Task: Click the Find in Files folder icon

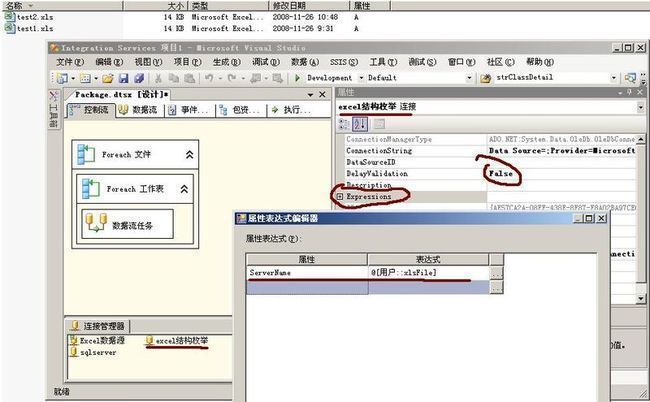Action: (x=485, y=78)
